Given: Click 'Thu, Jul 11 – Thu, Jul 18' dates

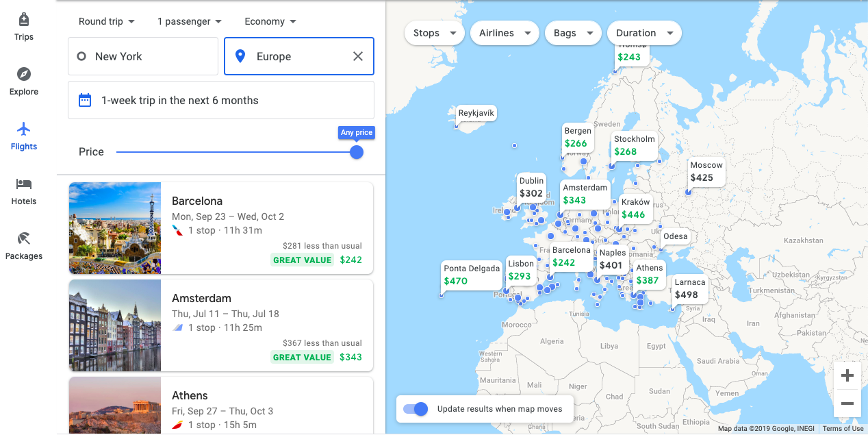Looking at the screenshot, I should tap(225, 314).
